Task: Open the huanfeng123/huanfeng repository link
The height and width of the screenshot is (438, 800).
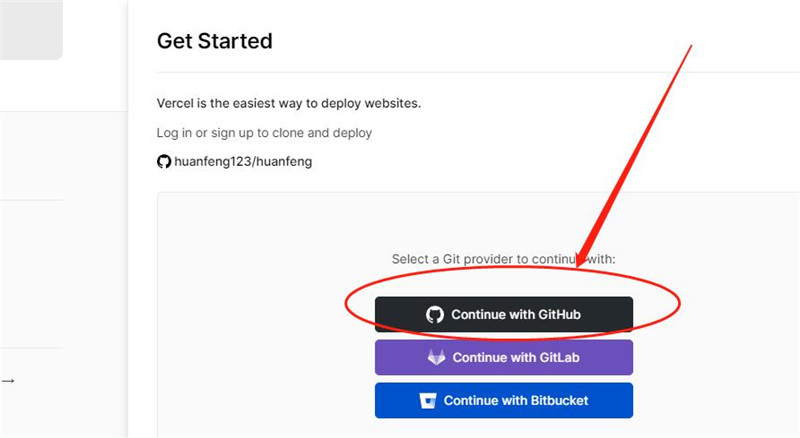Action: click(x=243, y=162)
